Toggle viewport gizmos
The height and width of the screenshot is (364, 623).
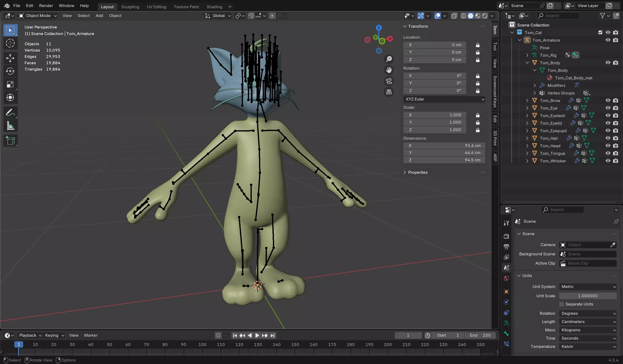tap(420, 16)
